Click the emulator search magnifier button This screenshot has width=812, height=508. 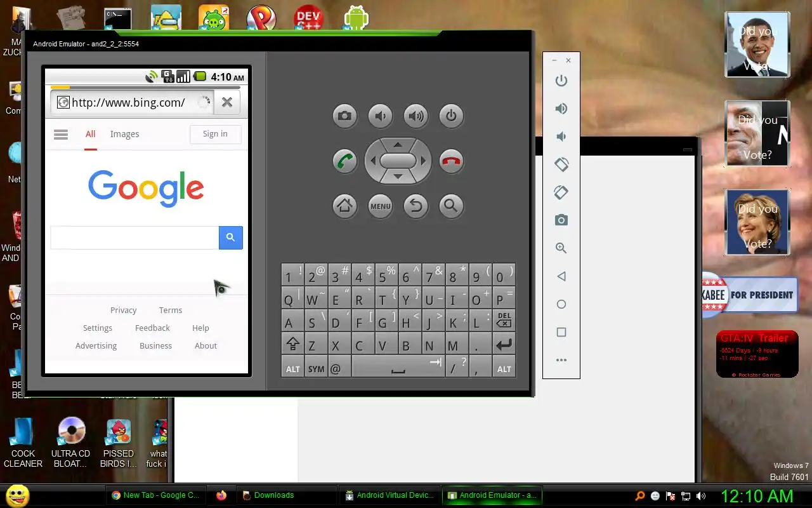tap(451, 206)
